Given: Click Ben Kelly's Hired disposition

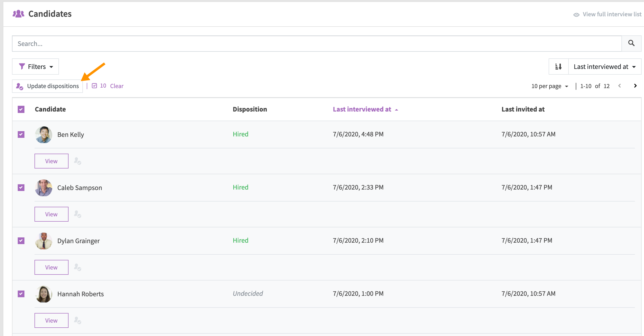Looking at the screenshot, I should 241,134.
